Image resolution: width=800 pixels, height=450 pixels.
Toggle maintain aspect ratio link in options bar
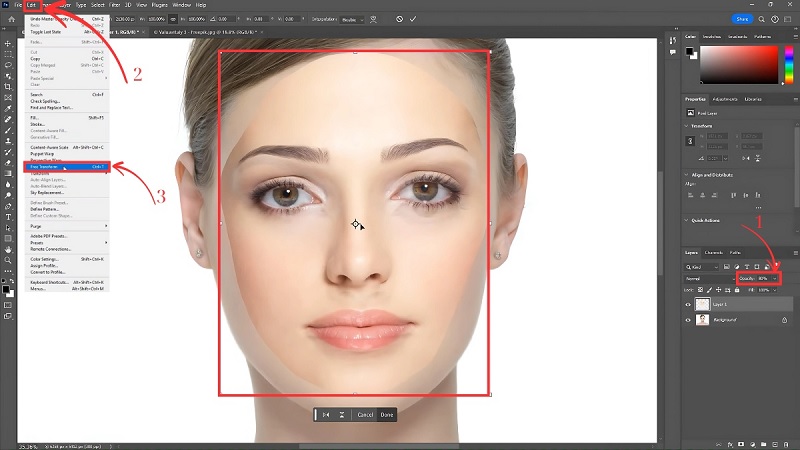coord(173,19)
